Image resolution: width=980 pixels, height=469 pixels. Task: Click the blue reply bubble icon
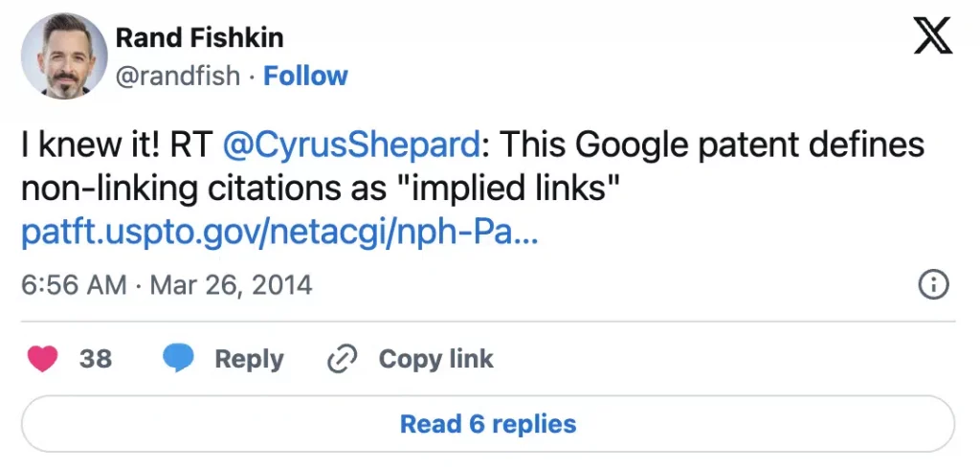tap(178, 359)
